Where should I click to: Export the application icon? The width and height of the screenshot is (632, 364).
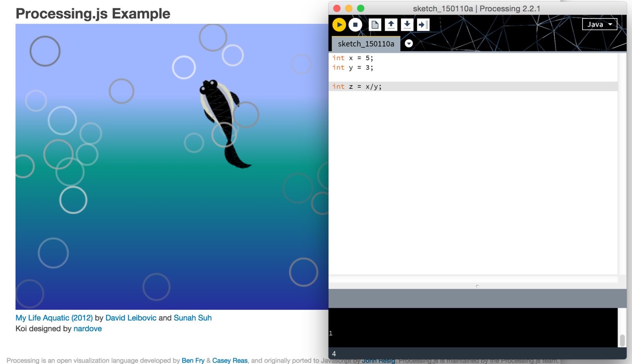click(x=423, y=25)
